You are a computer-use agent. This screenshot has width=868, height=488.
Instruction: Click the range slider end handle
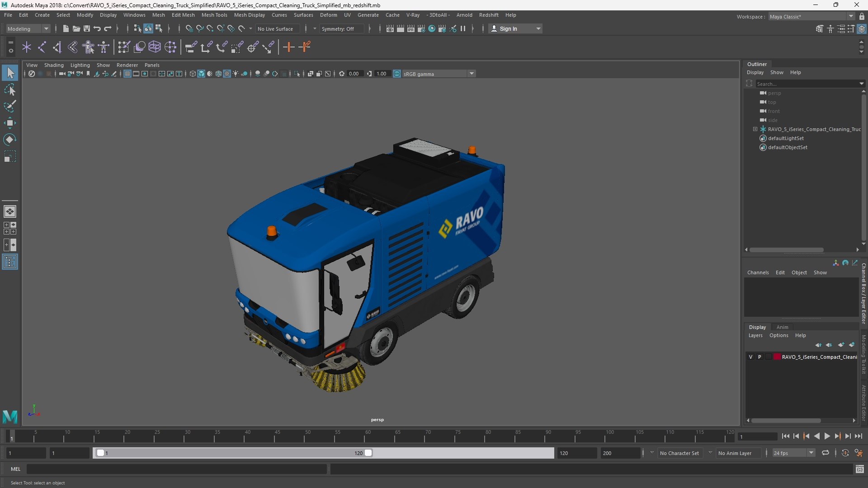click(x=368, y=453)
